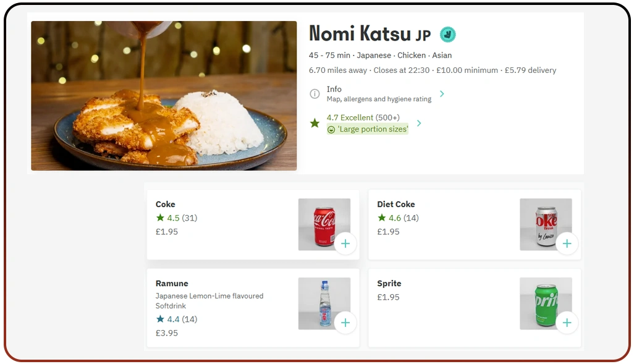The image size is (634, 364).
Task: Add Ramune to the basket
Action: [x=345, y=323]
